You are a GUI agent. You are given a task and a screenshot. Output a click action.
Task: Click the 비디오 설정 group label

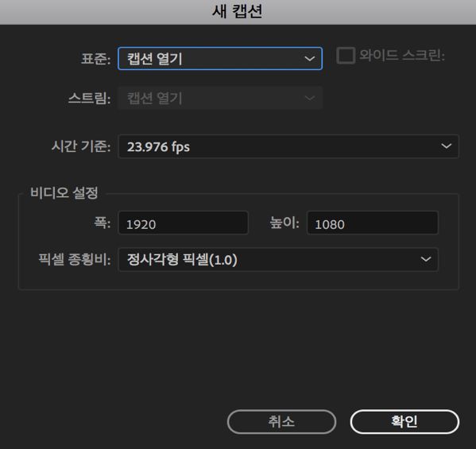[x=64, y=192]
